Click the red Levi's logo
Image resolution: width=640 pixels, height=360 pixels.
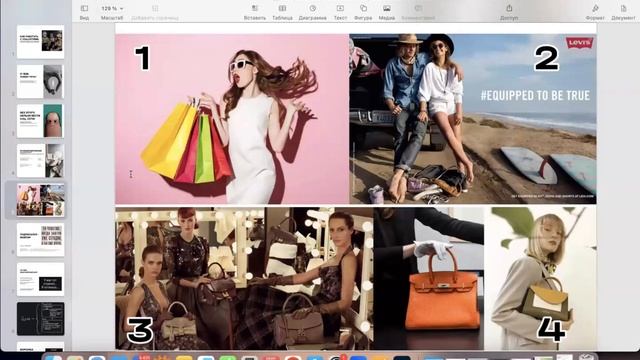[x=579, y=43]
